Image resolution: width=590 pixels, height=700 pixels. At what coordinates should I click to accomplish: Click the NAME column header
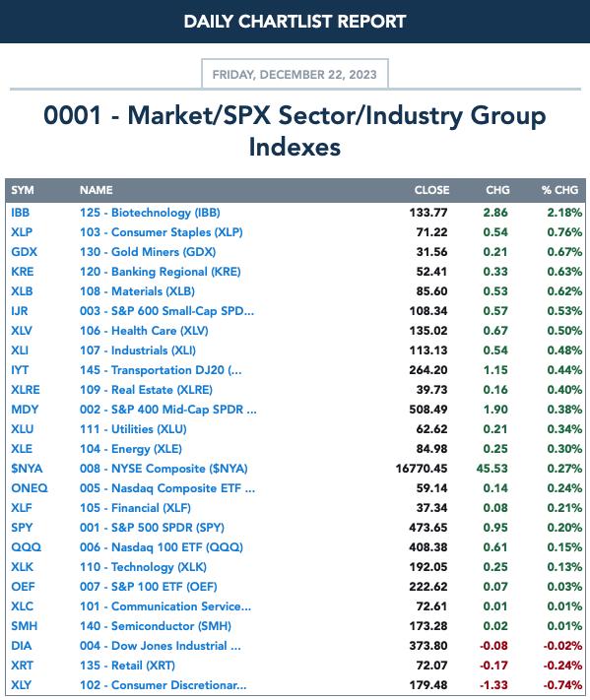[x=97, y=190]
